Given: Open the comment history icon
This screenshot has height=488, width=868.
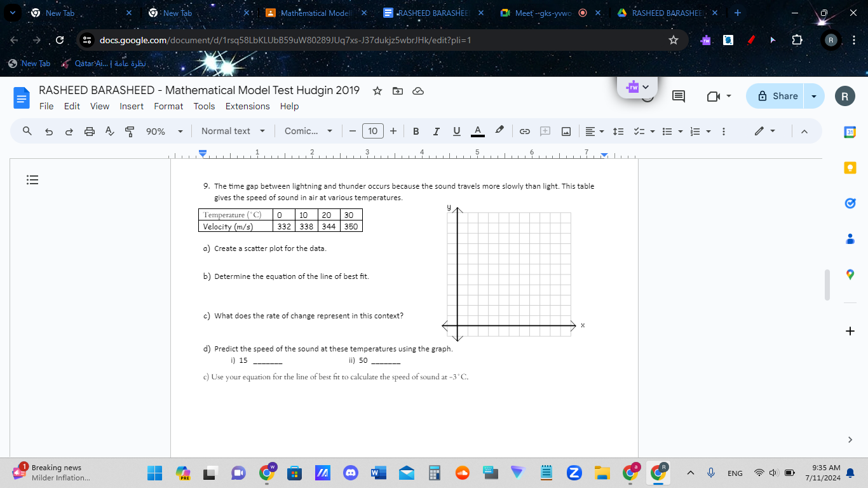Looking at the screenshot, I should 679,96.
